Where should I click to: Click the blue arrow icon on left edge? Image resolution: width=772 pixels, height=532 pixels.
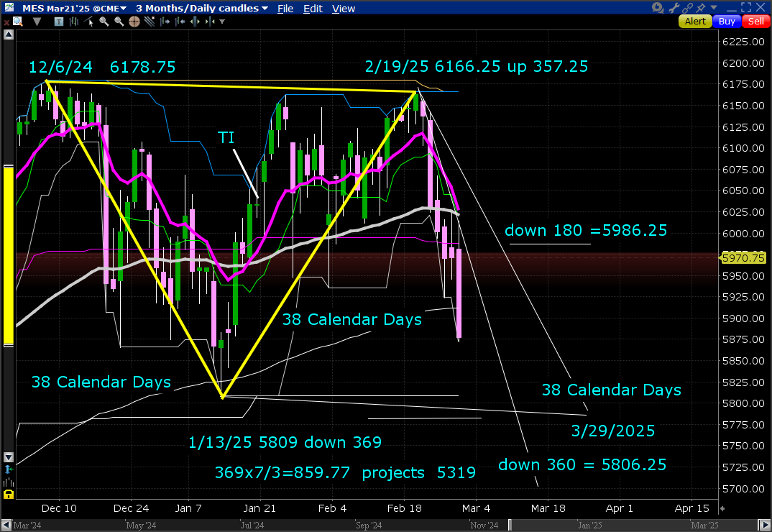(x=9, y=469)
